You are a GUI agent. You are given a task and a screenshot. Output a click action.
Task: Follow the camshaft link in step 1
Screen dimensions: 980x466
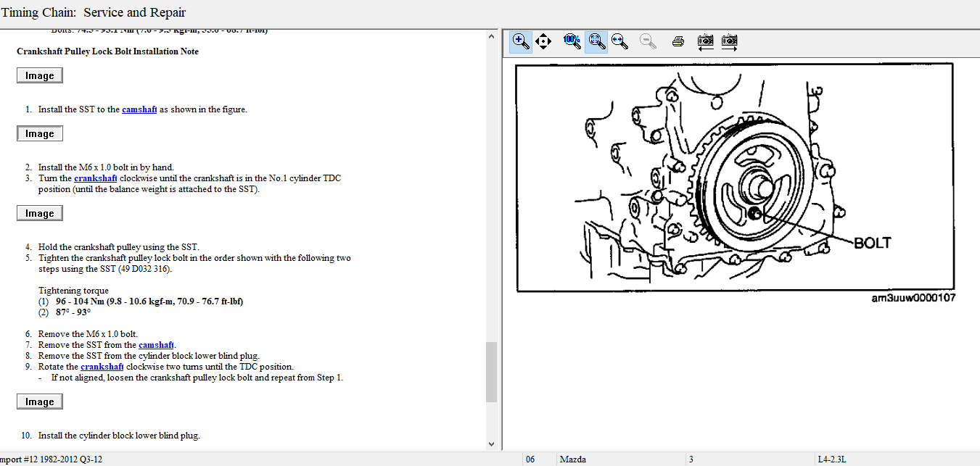point(139,109)
